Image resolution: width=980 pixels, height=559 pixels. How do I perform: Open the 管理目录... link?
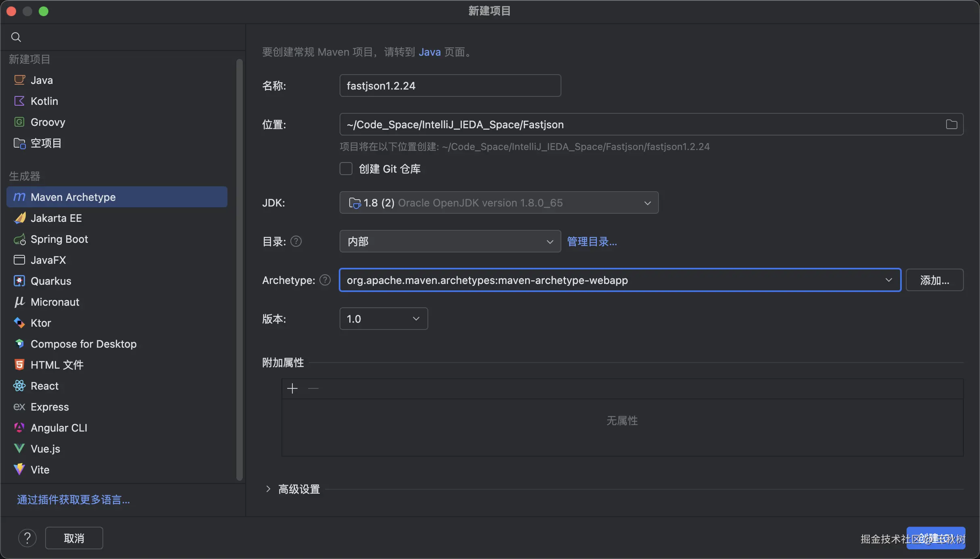(x=592, y=242)
